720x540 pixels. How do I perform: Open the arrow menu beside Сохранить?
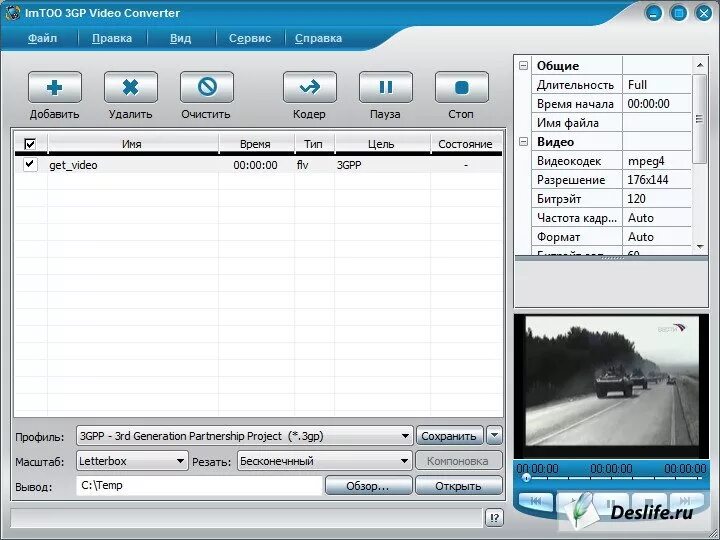[495, 435]
